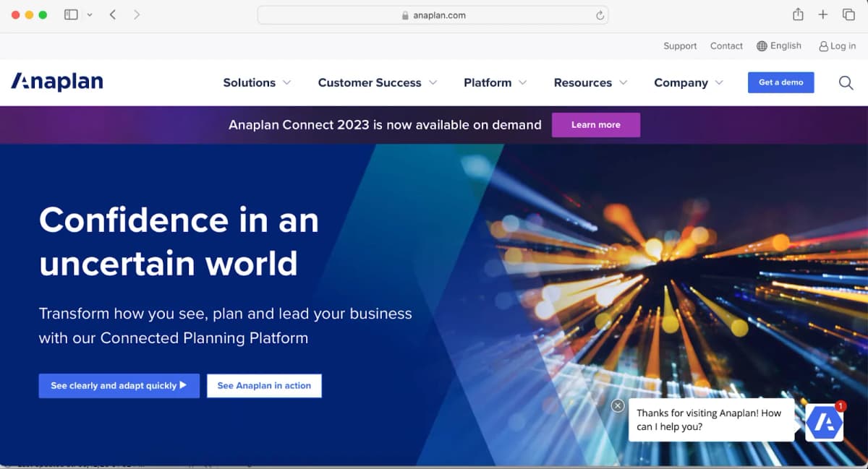Minimize Safari with the yellow button
Image resolution: width=868 pixels, height=469 pixels.
tap(30, 14)
